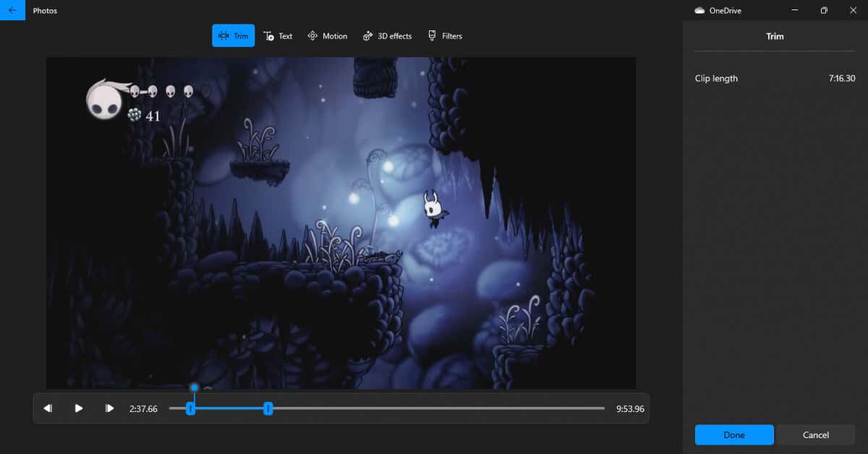This screenshot has width=868, height=454.
Task: Cancel the trim operation
Action: (815, 434)
